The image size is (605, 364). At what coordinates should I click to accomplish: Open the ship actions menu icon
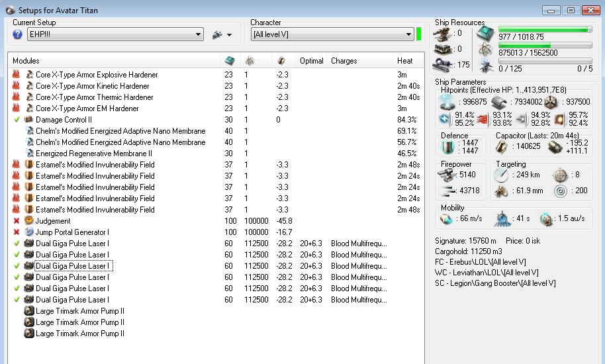[217, 34]
